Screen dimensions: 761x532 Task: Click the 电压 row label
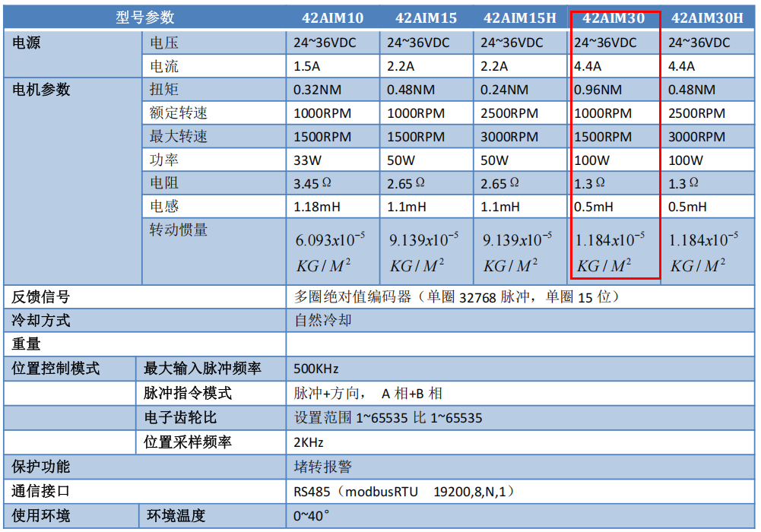[164, 43]
